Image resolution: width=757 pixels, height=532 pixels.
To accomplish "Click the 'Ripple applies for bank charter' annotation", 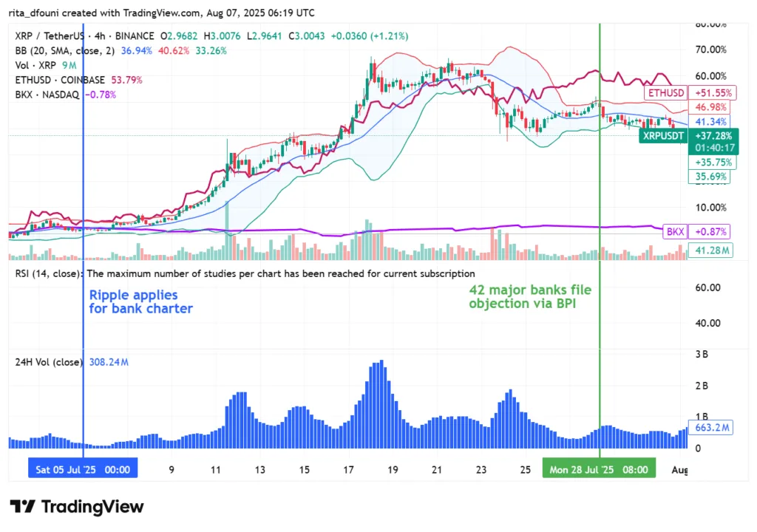I will click(x=140, y=301).
